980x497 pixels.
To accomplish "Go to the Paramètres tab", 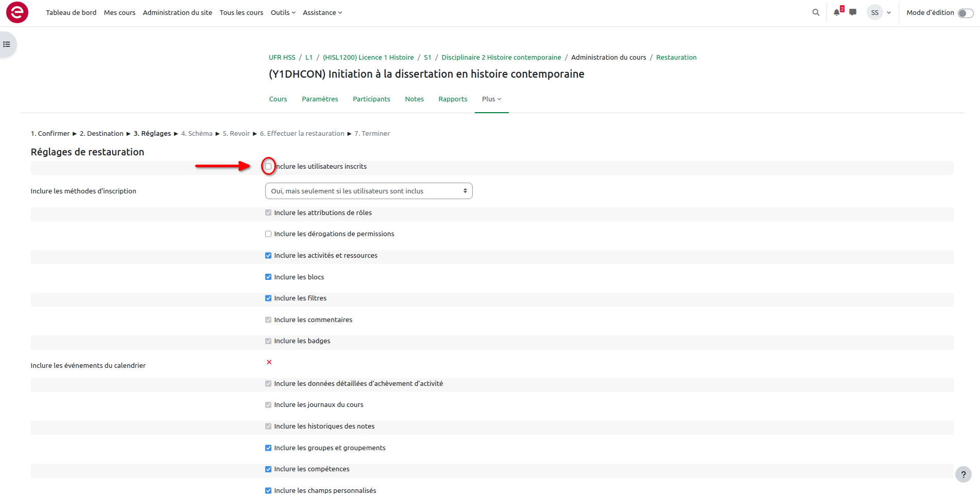I will click(x=320, y=99).
